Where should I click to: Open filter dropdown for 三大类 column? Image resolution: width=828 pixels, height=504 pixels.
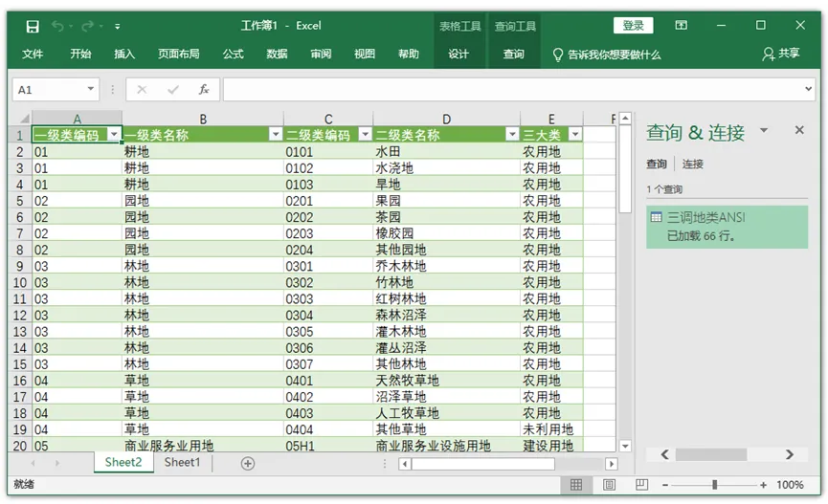coord(575,135)
